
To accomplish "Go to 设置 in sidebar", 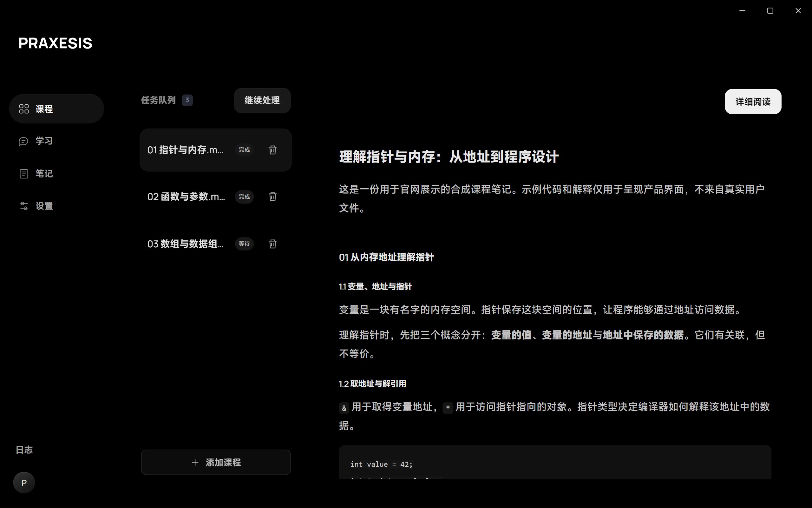I will 56,206.
